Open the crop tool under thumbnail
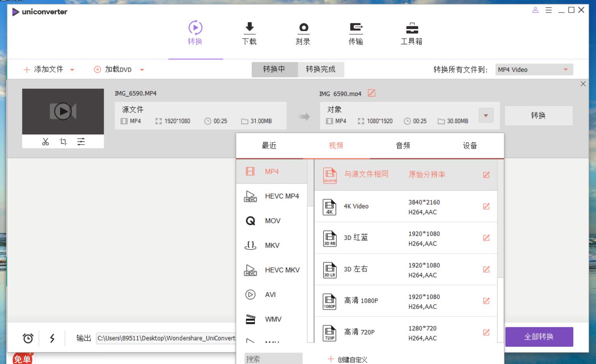This screenshot has height=364, width=596. (63, 142)
